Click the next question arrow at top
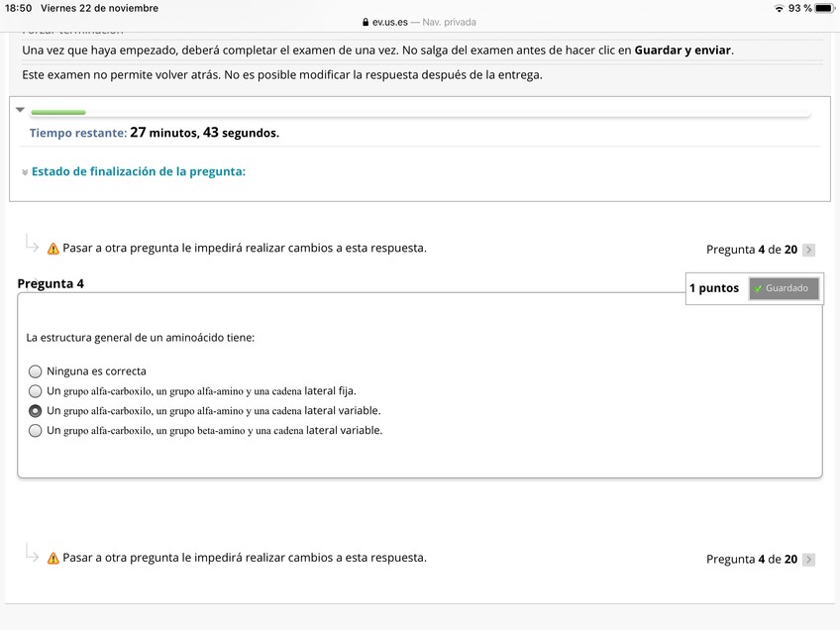Viewport: 840px width, 630px height. pyautogui.click(x=809, y=250)
